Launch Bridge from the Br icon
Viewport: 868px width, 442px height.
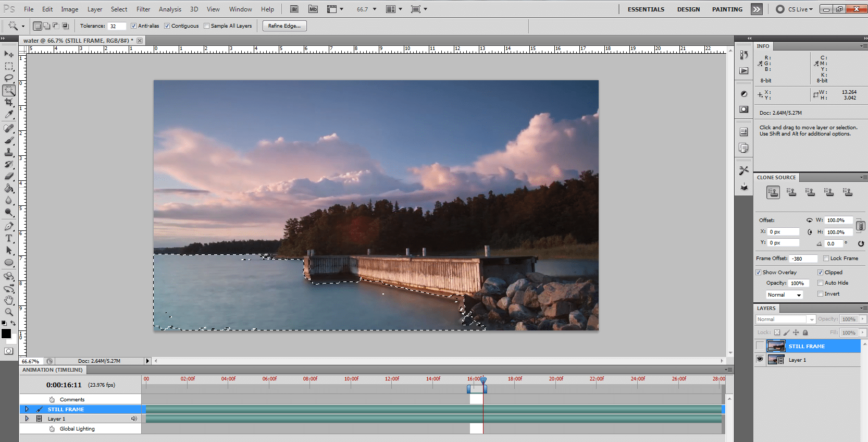coord(294,9)
